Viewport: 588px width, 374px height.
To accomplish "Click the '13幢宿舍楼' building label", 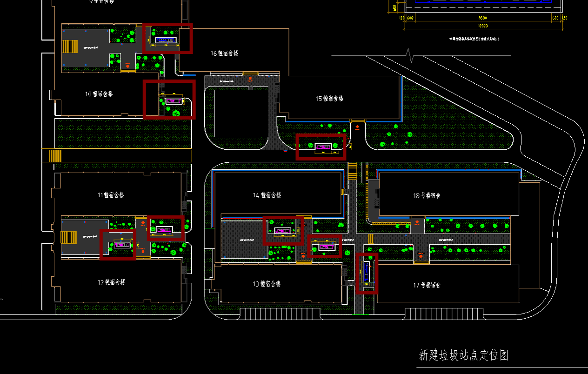I will [x=267, y=284].
